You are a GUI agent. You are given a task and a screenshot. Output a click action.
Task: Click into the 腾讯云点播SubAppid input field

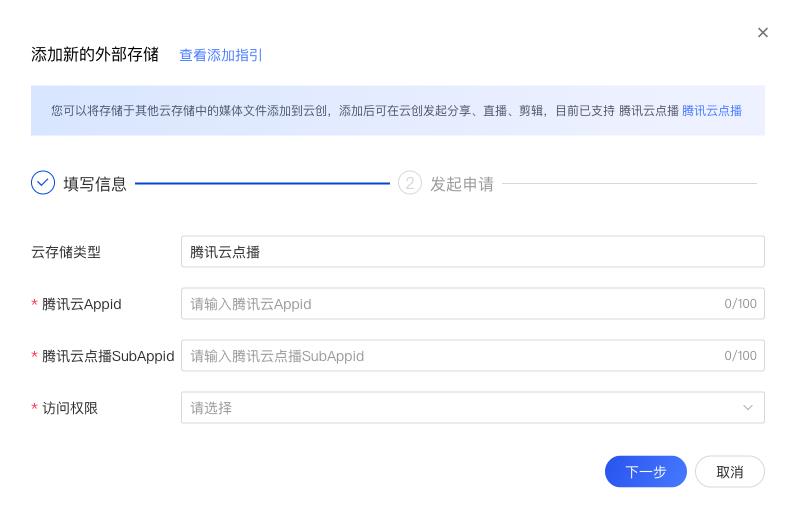click(473, 355)
